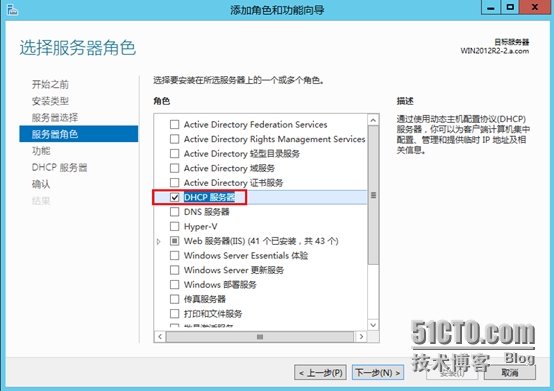
Task: Check Active Directory Federation Services
Action: [175, 124]
